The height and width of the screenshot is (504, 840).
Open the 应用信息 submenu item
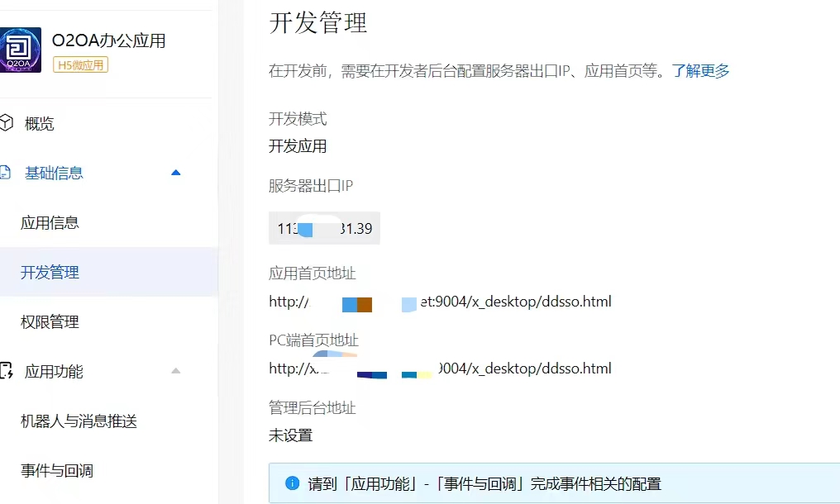point(50,223)
